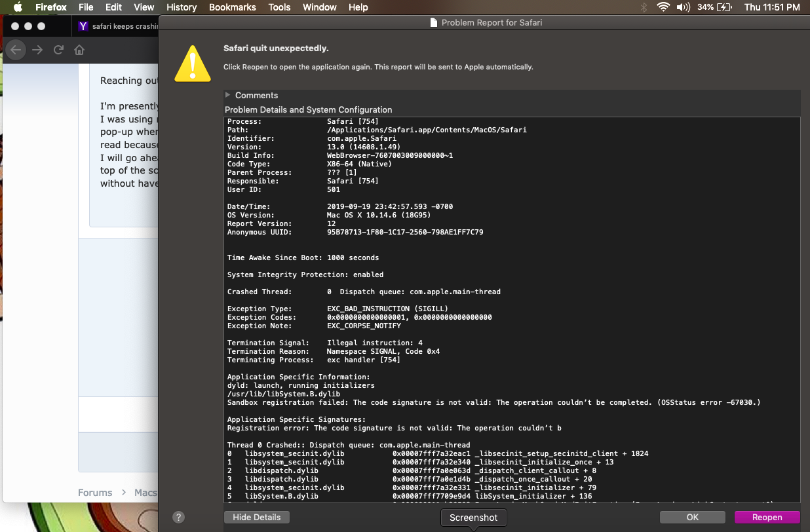Click 'Problem Details and System Configuration' label

click(309, 109)
